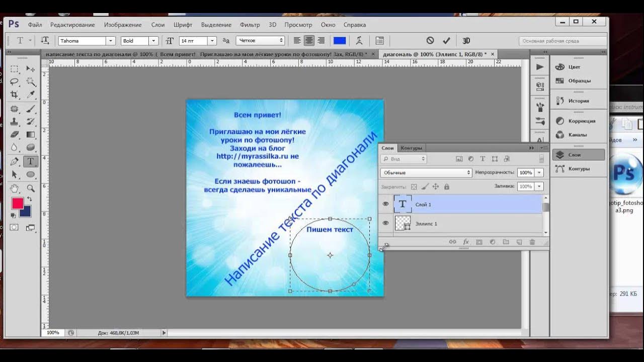
Task: Open the История panel
Action: click(x=578, y=101)
